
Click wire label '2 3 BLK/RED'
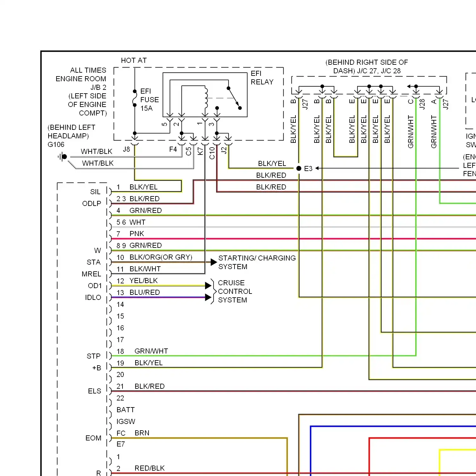click(x=138, y=199)
